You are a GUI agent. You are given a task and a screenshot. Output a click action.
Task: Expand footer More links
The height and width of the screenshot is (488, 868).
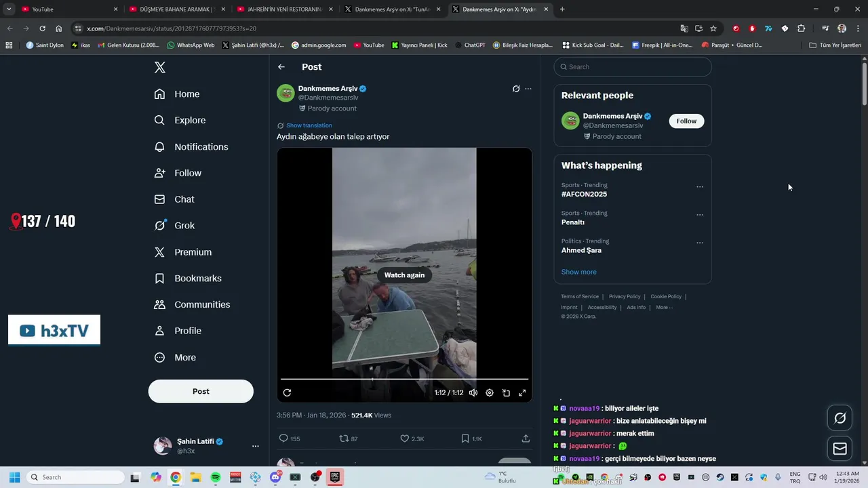pos(665,307)
